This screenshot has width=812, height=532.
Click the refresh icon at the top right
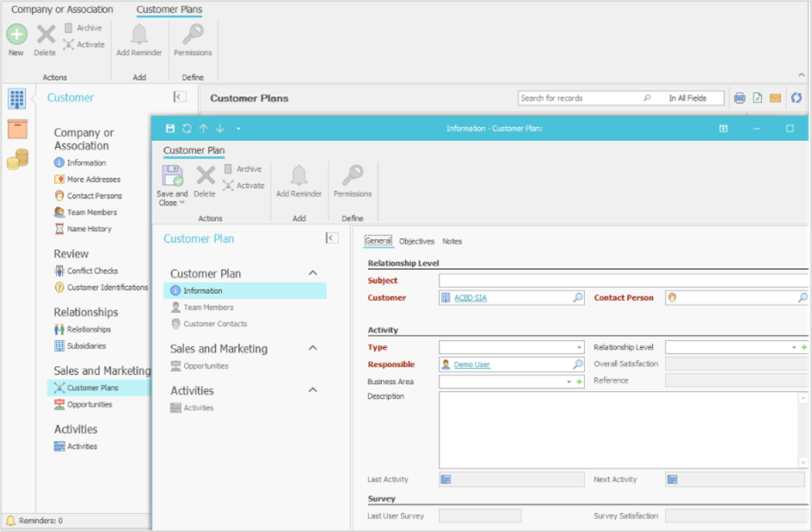coord(797,98)
